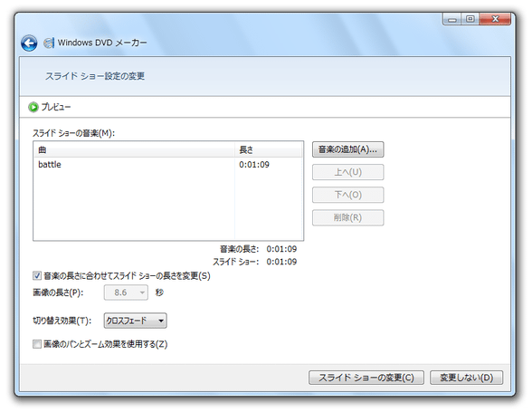Click the battle duration 0:01:09 cell
The height and width of the screenshot is (412, 532).
coord(254,165)
